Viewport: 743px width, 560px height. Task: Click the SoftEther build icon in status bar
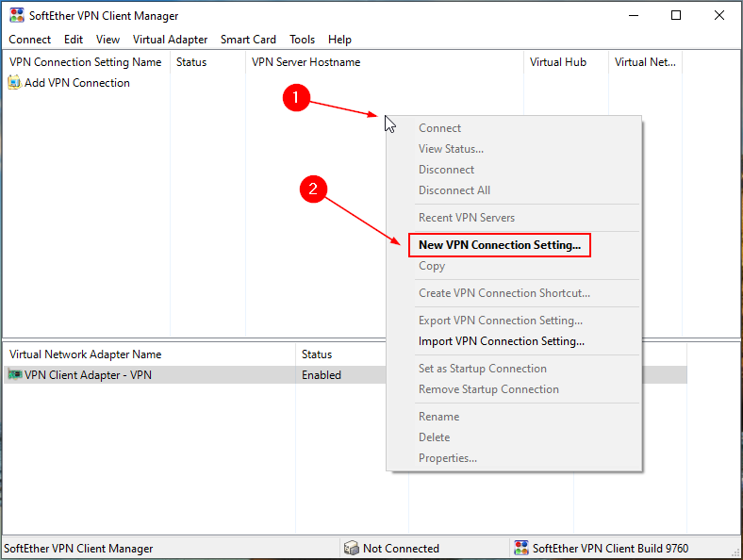click(521, 548)
